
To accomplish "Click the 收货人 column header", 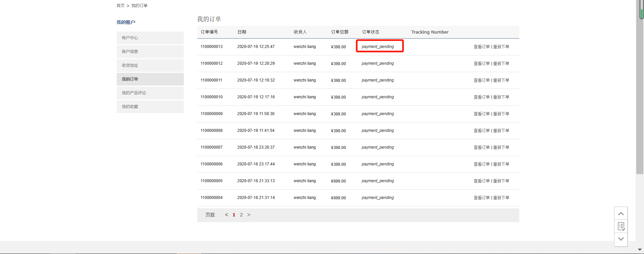I will 300,32.
